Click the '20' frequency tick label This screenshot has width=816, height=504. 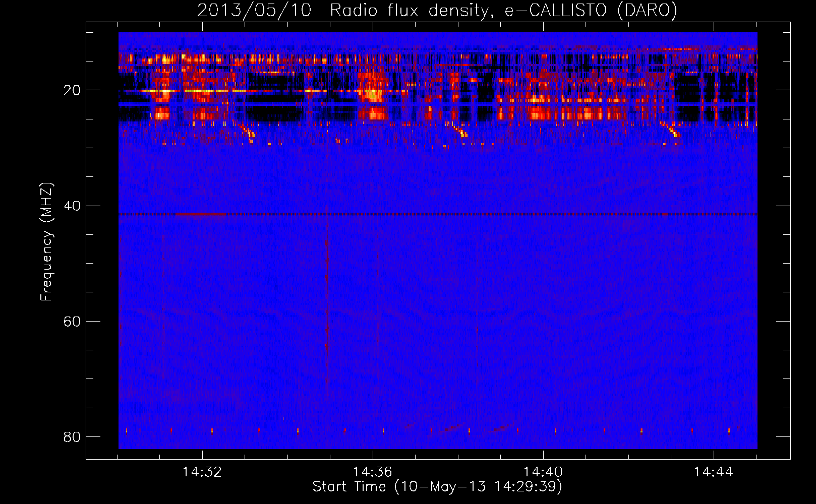coord(72,90)
